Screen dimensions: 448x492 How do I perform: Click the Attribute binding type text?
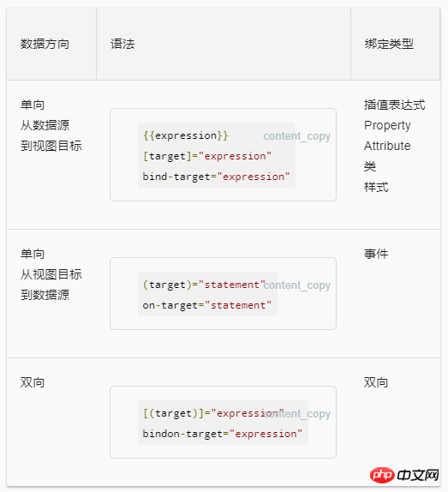[x=387, y=146]
